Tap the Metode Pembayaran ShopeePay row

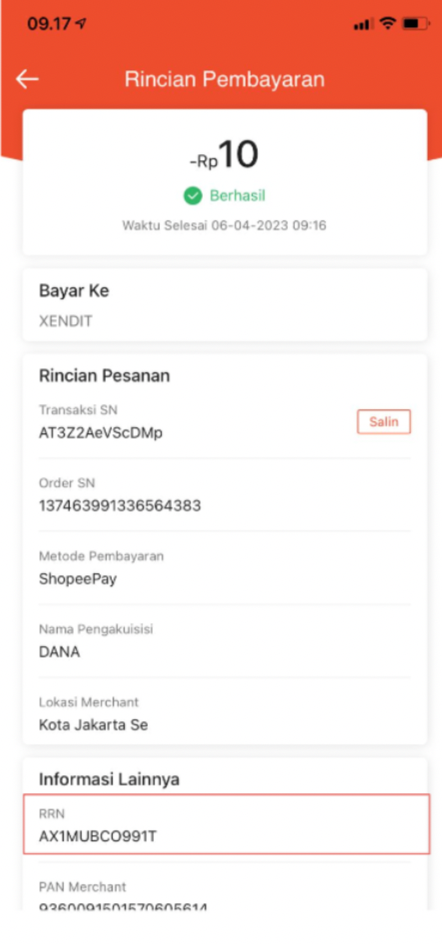pos(225,567)
